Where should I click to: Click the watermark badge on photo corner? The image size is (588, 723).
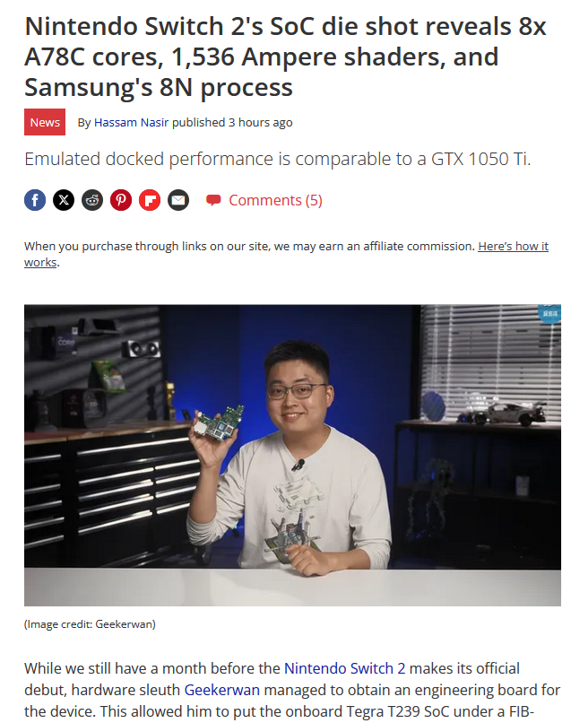[x=549, y=314]
